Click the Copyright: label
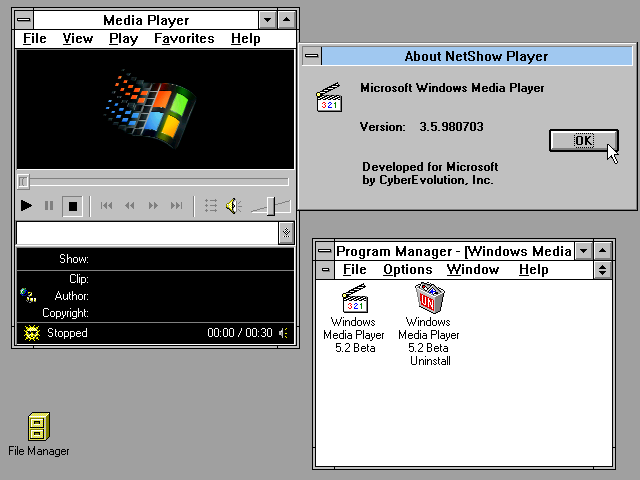The width and height of the screenshot is (640, 480). click(65, 313)
